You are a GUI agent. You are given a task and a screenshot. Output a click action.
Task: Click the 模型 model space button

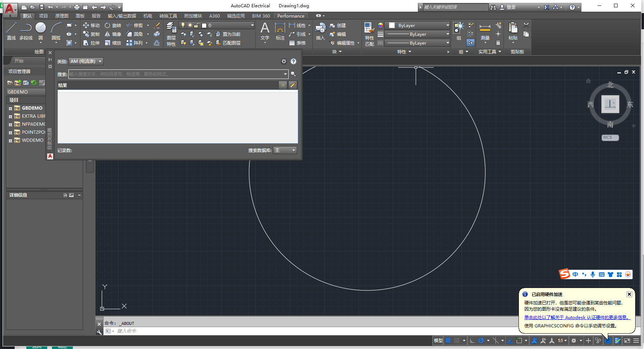[438, 341]
